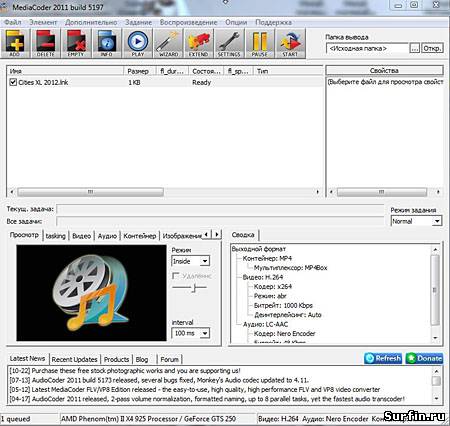Image resolution: width=450 pixels, height=426 pixels.
Task: Click the output folder browse button
Action: (x=415, y=48)
